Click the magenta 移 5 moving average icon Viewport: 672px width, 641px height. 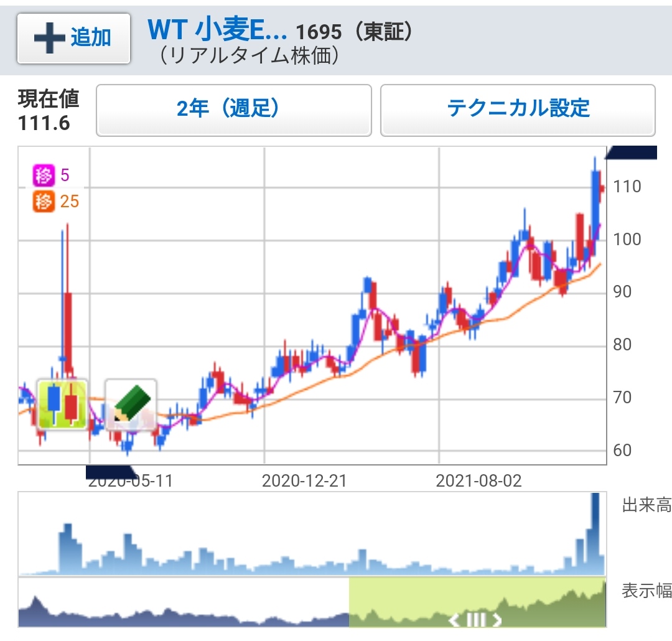point(43,176)
